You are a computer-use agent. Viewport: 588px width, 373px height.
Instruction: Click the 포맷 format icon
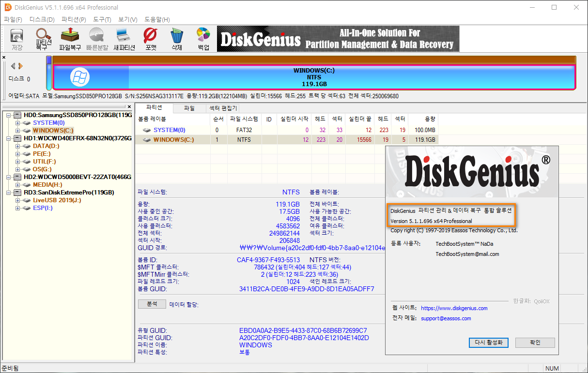[151, 39]
